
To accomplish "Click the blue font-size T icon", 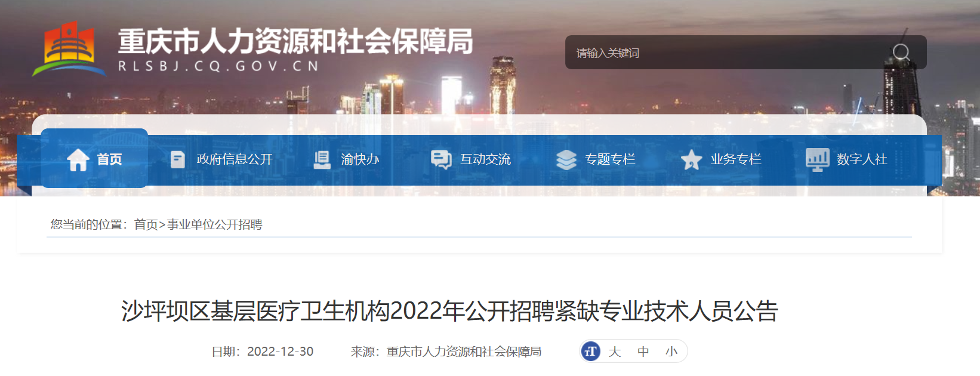I will (x=591, y=352).
